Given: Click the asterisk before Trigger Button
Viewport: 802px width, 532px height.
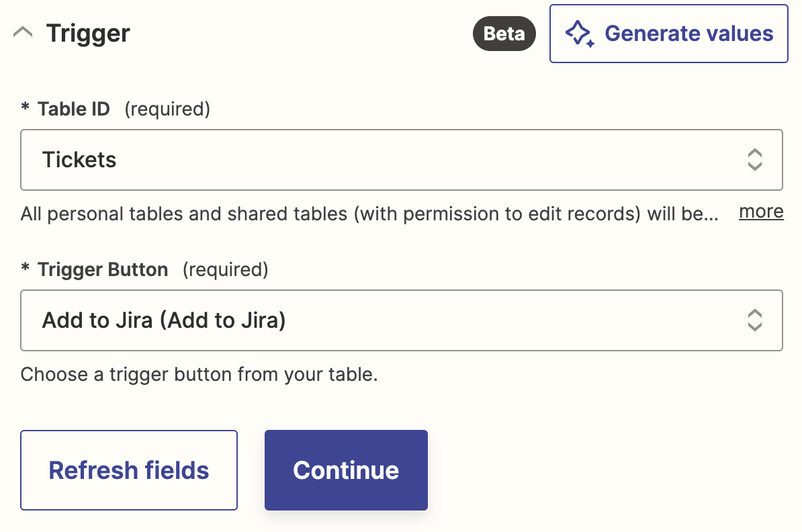Looking at the screenshot, I should (26, 270).
